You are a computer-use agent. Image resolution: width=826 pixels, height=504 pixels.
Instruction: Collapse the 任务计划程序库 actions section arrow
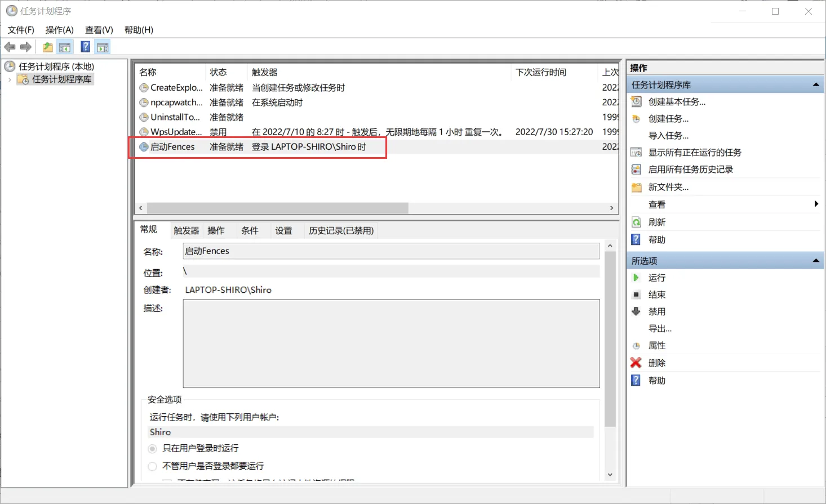tap(815, 85)
